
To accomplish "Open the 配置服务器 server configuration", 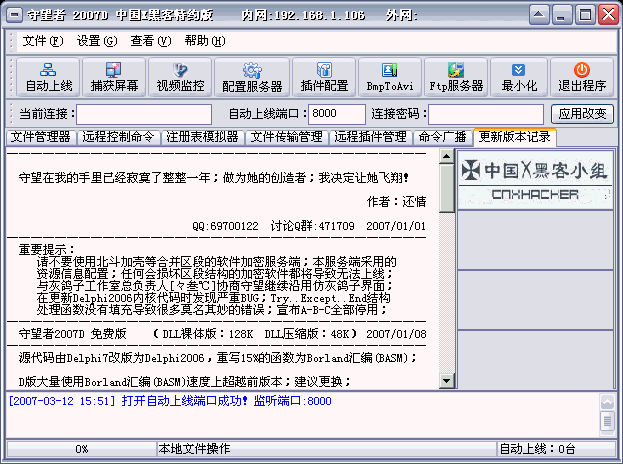I will point(252,77).
